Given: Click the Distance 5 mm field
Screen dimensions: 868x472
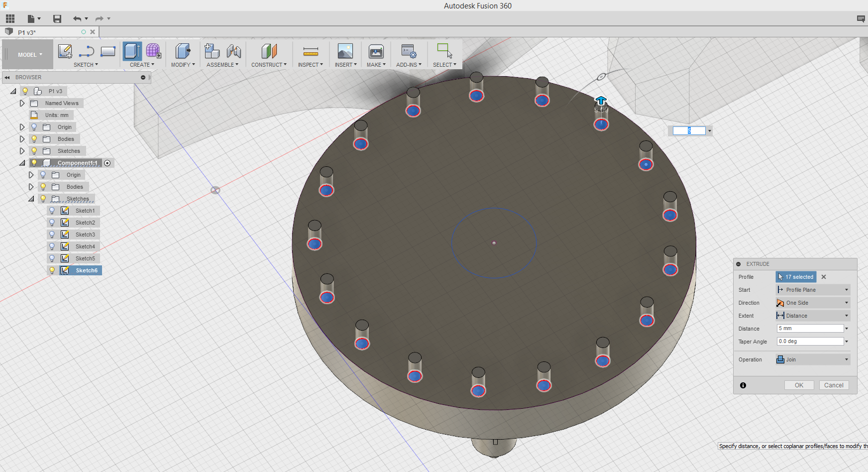Looking at the screenshot, I should [x=810, y=329].
